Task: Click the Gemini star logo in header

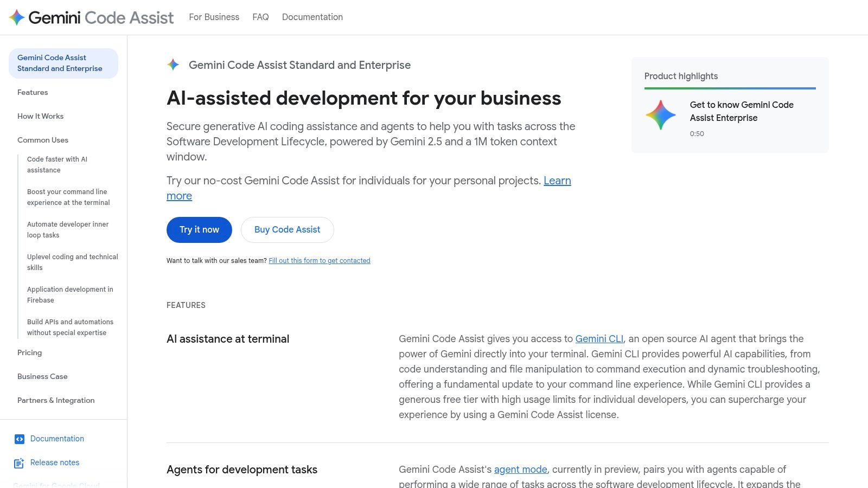Action: pyautogui.click(x=17, y=17)
